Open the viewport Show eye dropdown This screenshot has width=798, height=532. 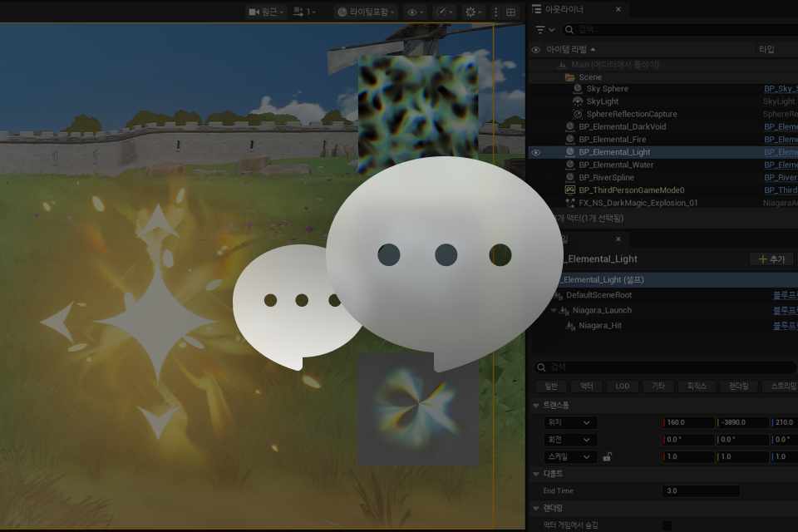pyautogui.click(x=416, y=12)
